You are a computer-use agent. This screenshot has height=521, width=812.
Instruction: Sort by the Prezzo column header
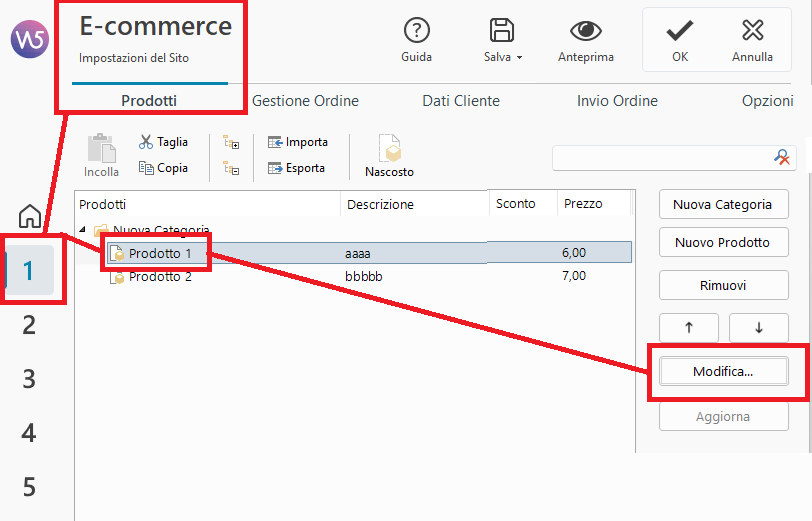pos(594,204)
